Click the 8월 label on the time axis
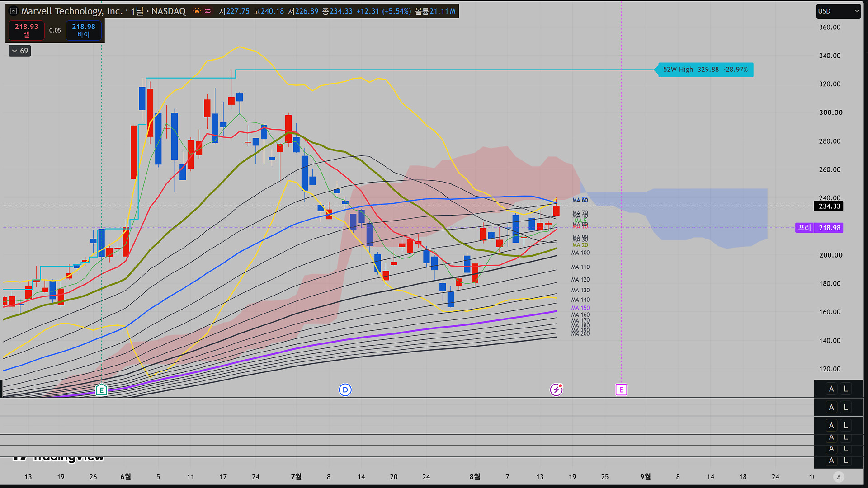Screen dimensions: 868x488 (x=475, y=477)
